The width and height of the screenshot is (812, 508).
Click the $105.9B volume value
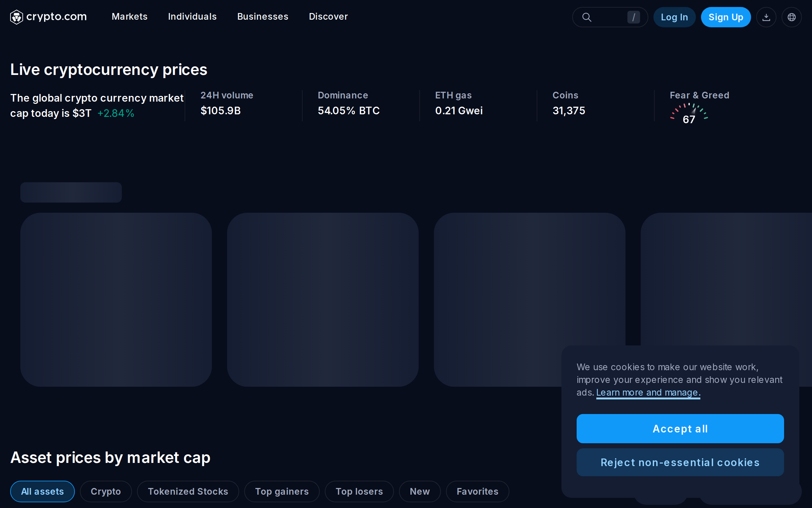point(220,110)
